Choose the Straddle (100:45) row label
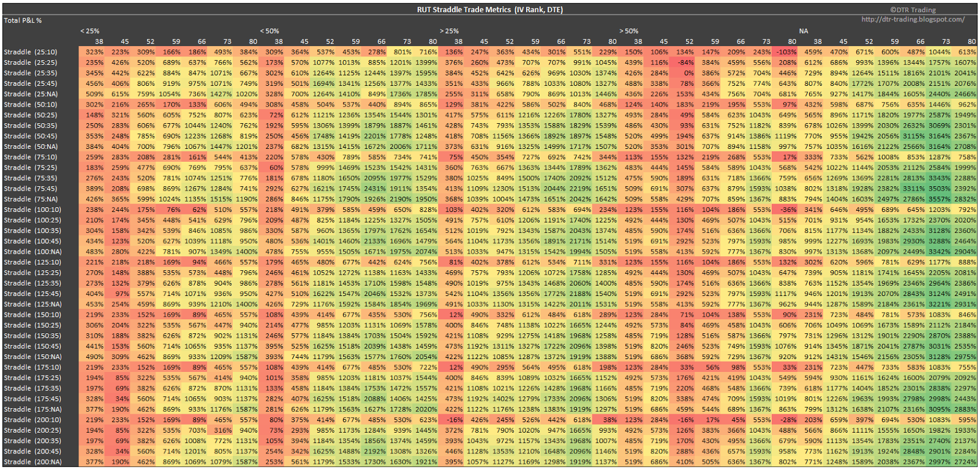 [x=32, y=241]
